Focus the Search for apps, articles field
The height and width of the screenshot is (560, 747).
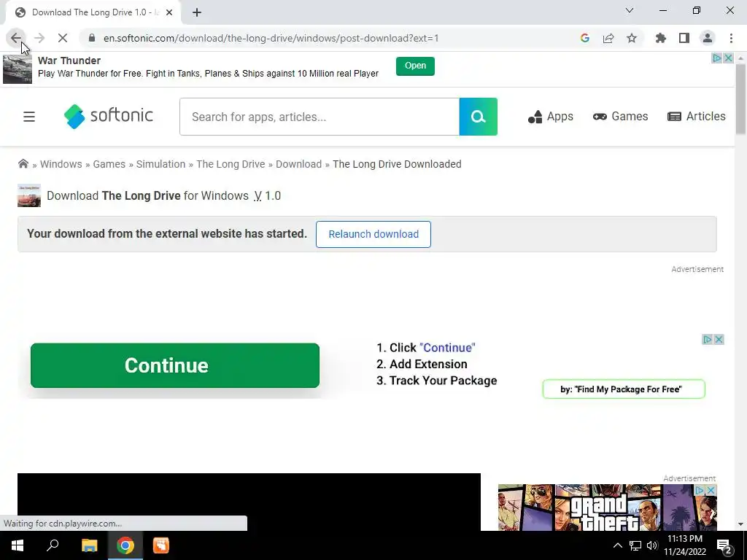(320, 117)
